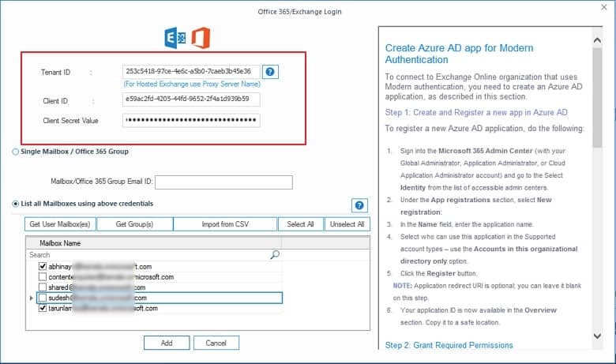Click 'For Hosted Exchange use Proxy Server Name' hint
The height and width of the screenshot is (364, 616).
192,84
